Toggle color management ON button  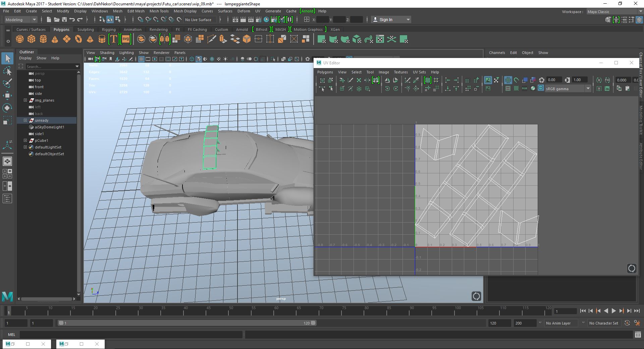pyautogui.click(x=541, y=88)
